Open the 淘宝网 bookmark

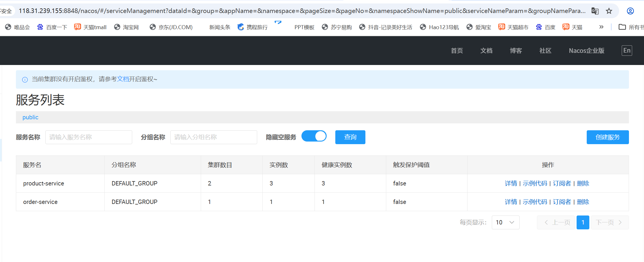(126, 27)
